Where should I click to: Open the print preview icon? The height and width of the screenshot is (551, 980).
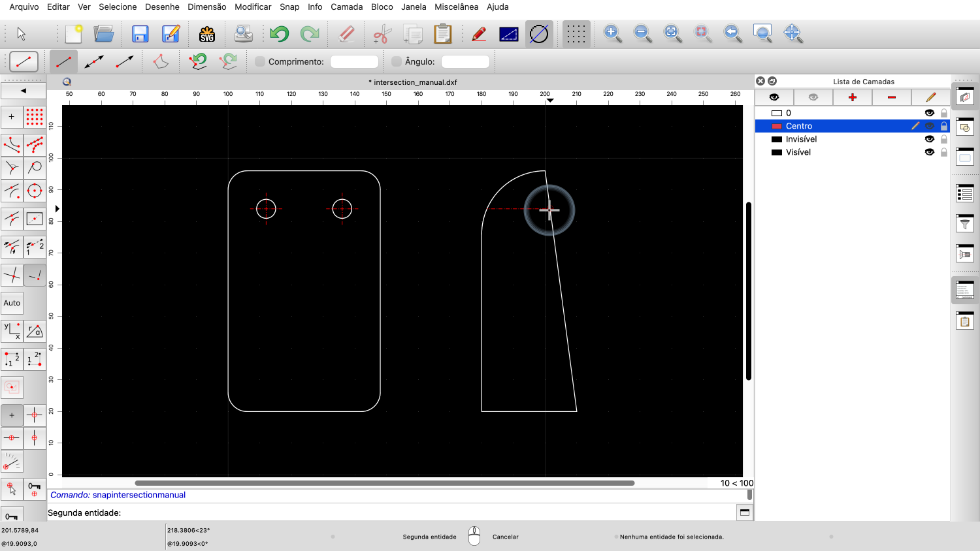click(244, 33)
